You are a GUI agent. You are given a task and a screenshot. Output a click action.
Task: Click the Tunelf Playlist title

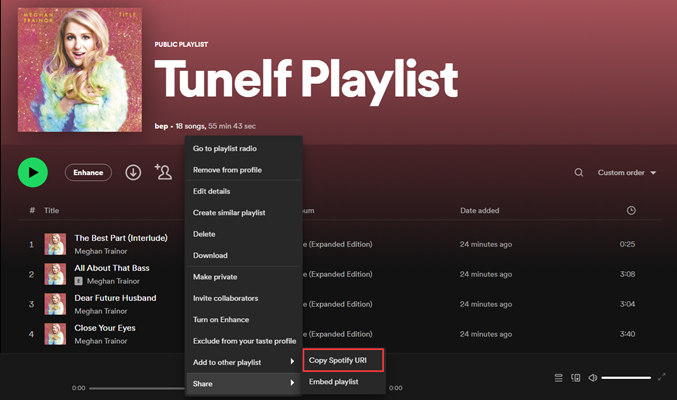point(306,80)
